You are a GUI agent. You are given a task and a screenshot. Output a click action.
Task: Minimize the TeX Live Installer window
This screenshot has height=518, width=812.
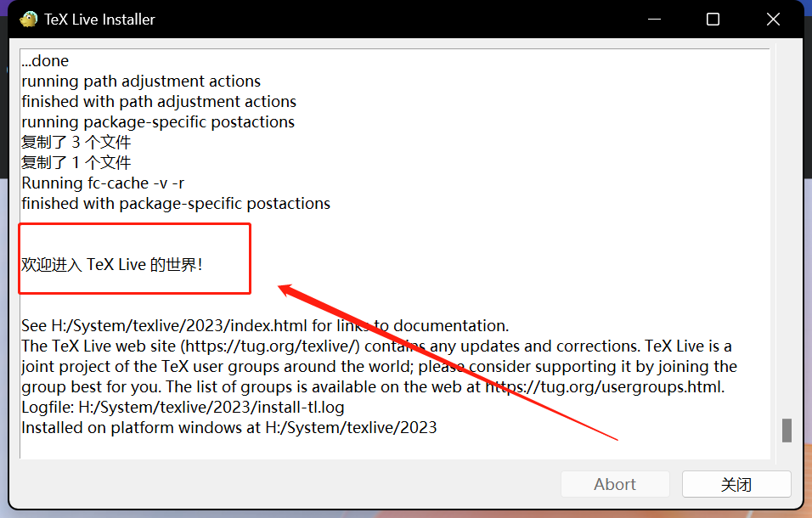654,20
